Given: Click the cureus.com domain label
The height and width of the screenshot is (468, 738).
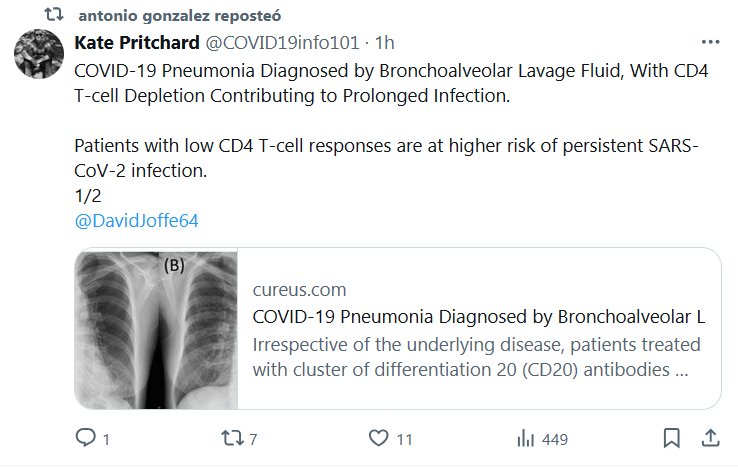Looking at the screenshot, I should (300, 290).
